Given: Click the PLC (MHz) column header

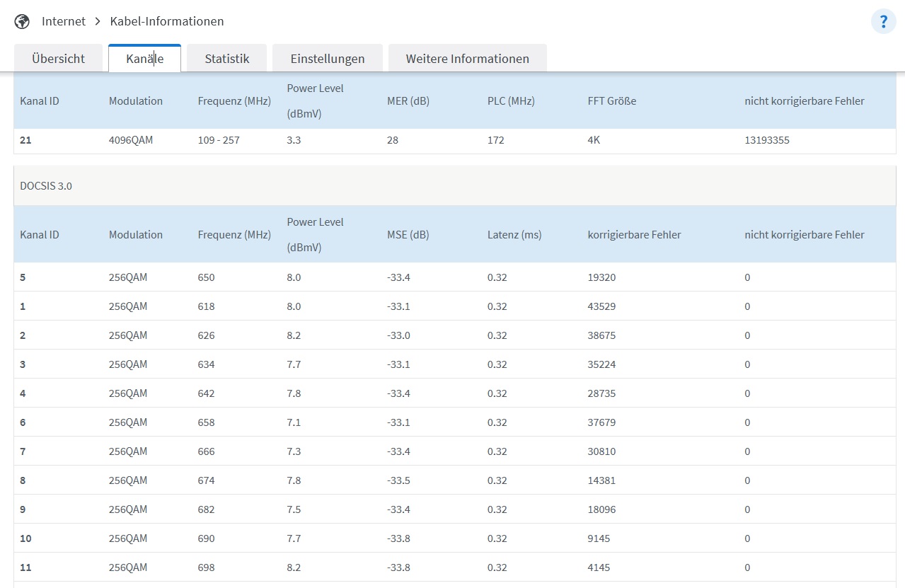Looking at the screenshot, I should [511, 101].
